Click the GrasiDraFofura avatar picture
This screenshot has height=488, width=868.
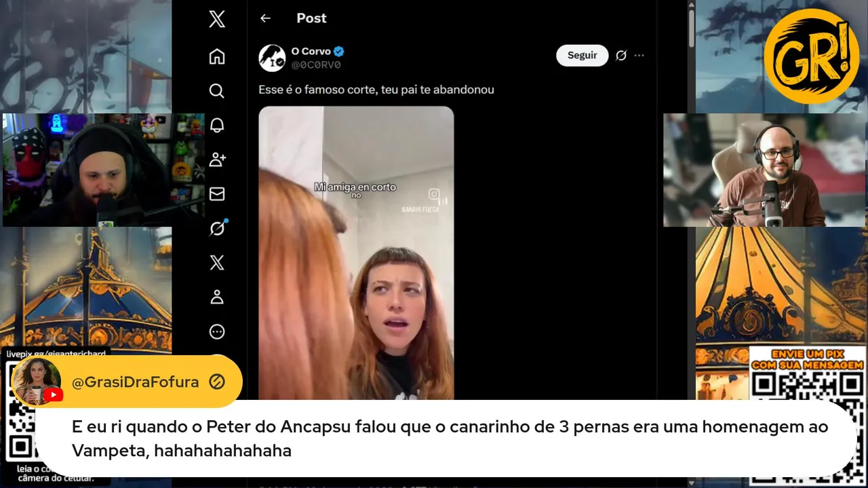pyautogui.click(x=36, y=381)
